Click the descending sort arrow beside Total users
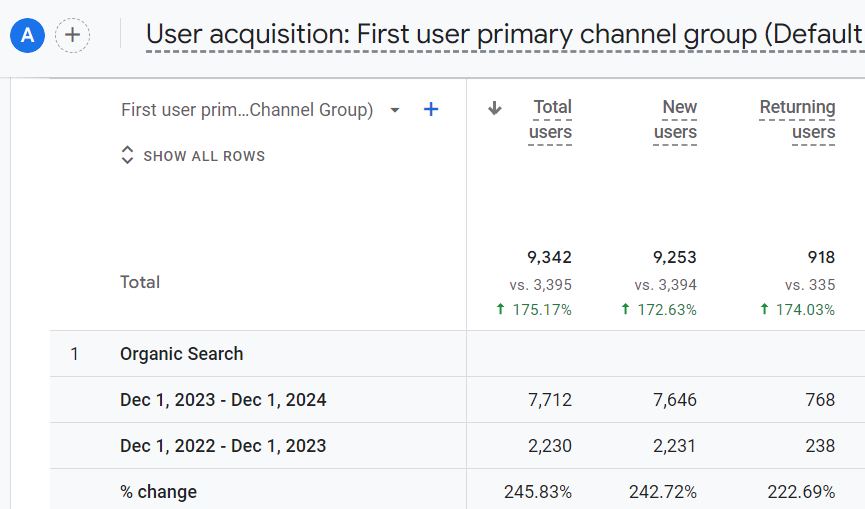The height and width of the screenshot is (509, 865). coord(495,108)
